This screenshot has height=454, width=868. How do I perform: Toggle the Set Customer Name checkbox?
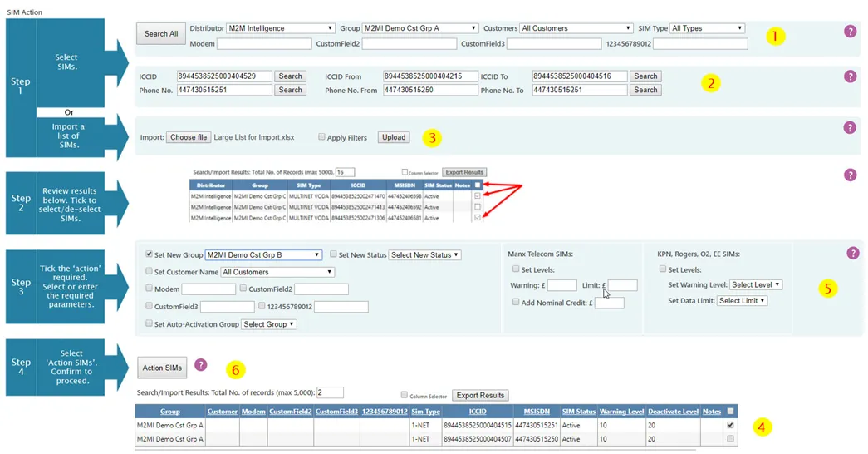[149, 271]
